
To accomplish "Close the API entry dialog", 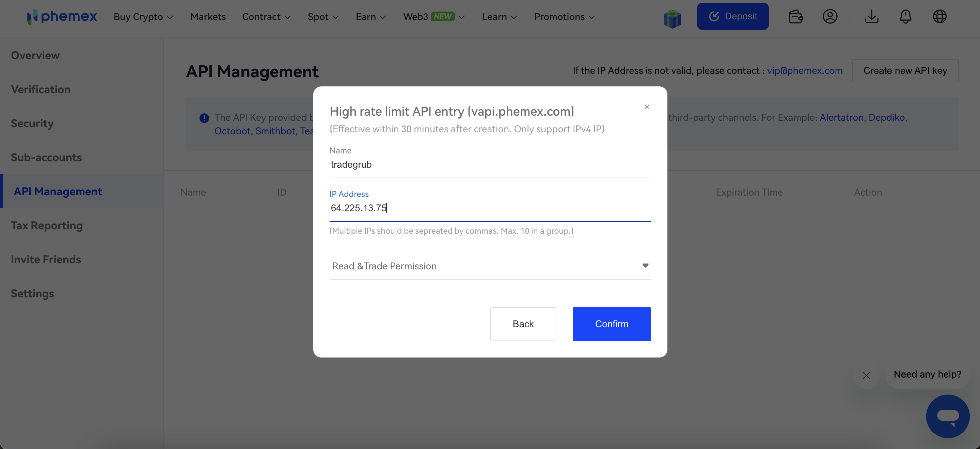I will point(647,107).
